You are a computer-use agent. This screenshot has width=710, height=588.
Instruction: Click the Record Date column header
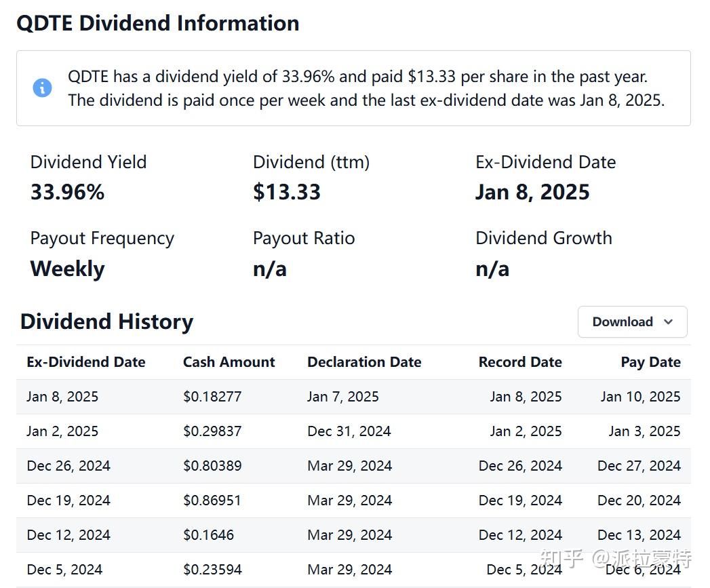(x=520, y=362)
